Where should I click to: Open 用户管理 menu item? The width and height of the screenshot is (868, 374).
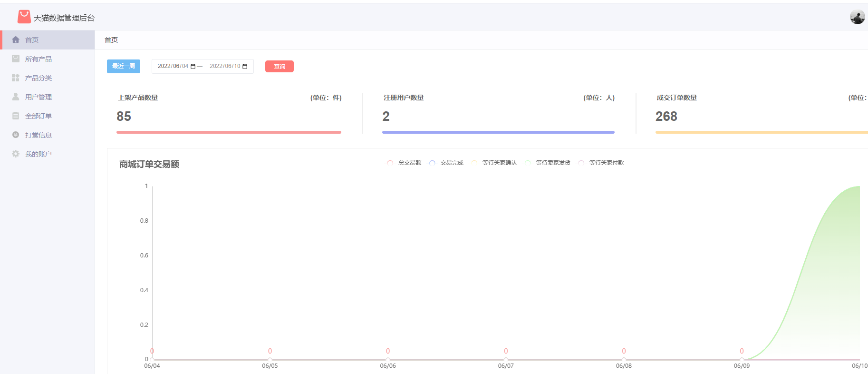click(48, 97)
